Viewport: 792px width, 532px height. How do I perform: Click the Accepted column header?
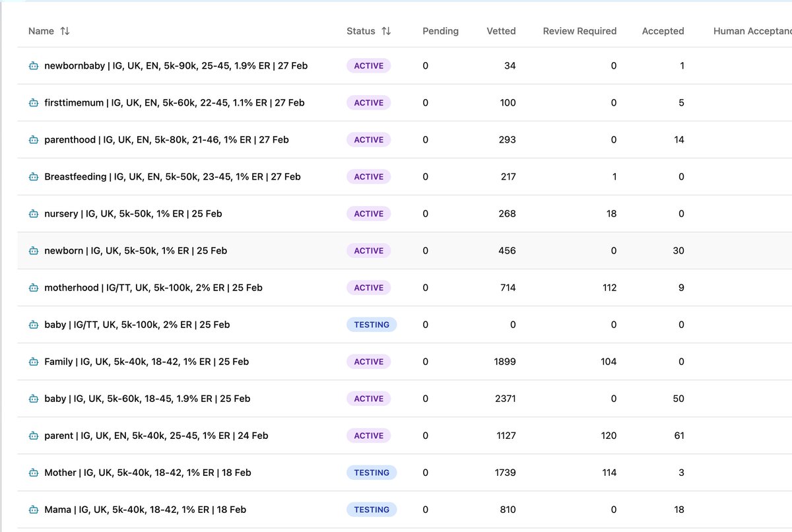[x=663, y=31]
